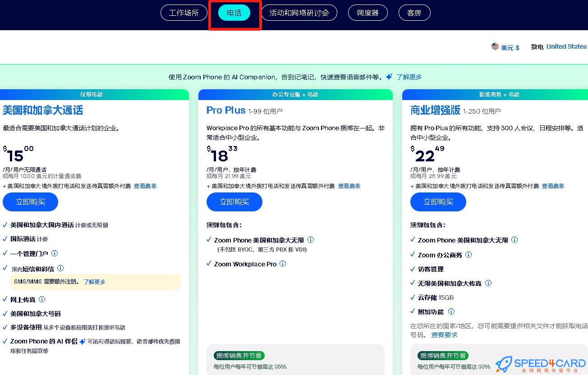The image size is (588, 375).
Task: Show info for 国内短信和彩信
Action: [x=60, y=268]
